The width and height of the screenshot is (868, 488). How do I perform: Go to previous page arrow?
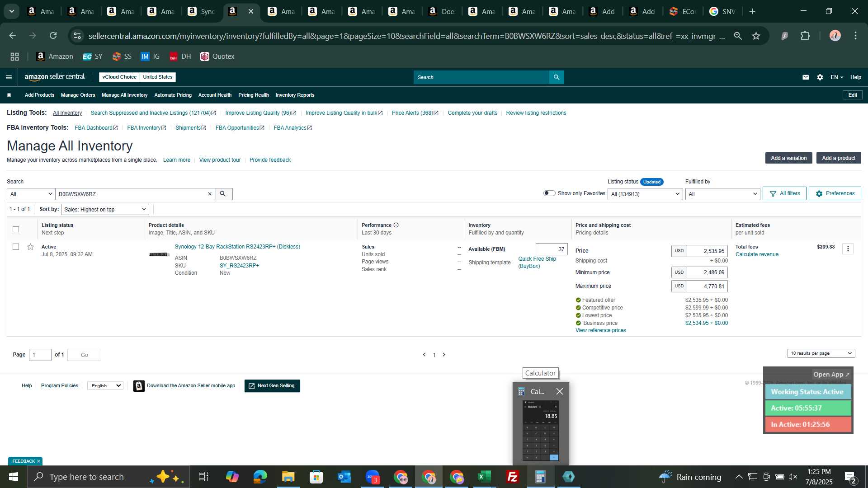click(x=424, y=355)
